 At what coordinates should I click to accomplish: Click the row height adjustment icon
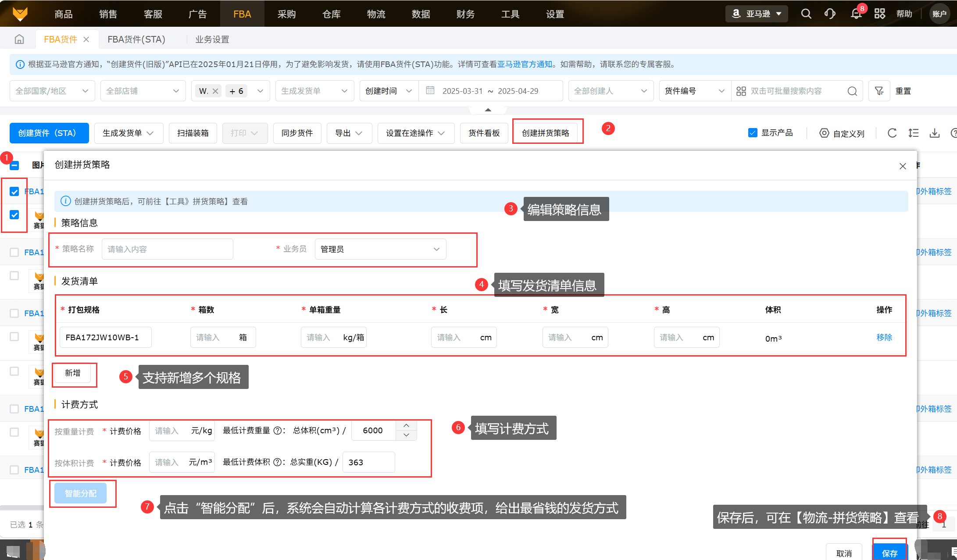[x=914, y=133]
